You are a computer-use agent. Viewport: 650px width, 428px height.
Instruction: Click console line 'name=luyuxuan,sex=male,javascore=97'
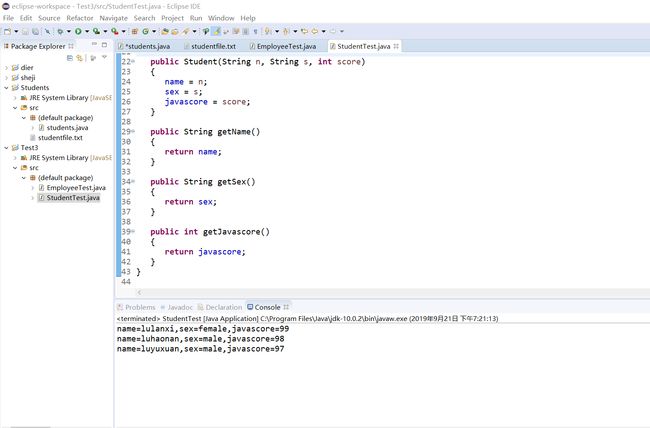click(x=200, y=349)
